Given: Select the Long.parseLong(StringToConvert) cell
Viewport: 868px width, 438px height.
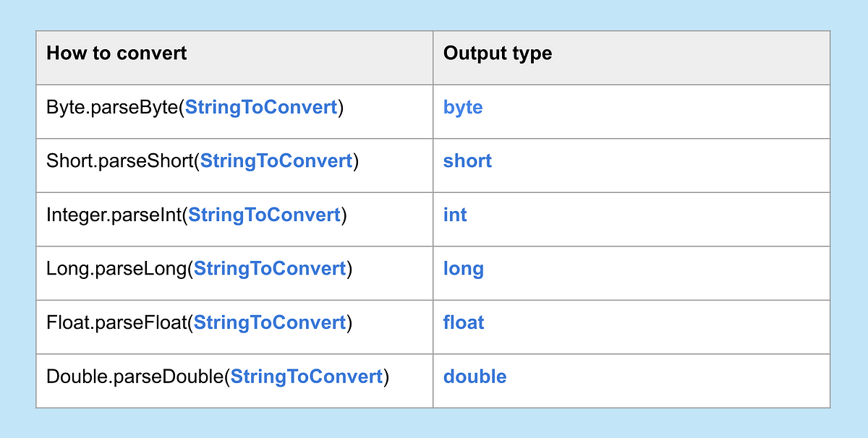Looking at the screenshot, I should point(234,273).
